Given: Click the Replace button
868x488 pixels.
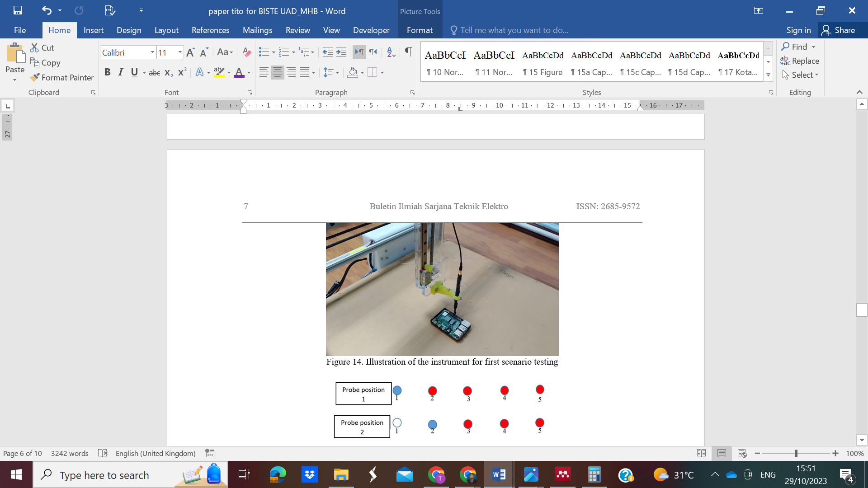Looking at the screenshot, I should click(x=799, y=61).
